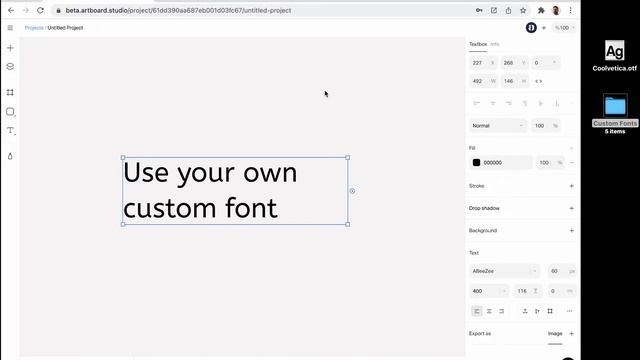Viewport: 640px width, 360px height.
Task: Open the Normal blend mode dropdown
Action: 498,126
